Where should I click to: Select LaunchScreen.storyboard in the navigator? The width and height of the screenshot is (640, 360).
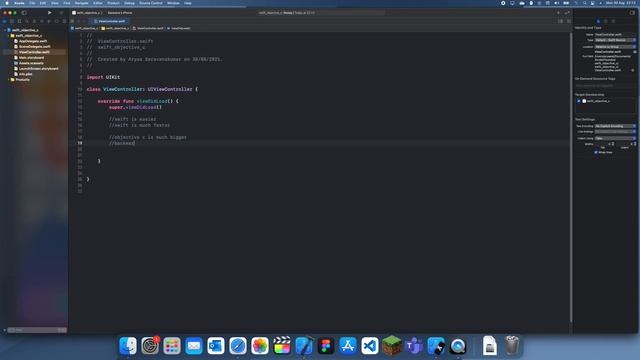pyautogui.click(x=38, y=69)
